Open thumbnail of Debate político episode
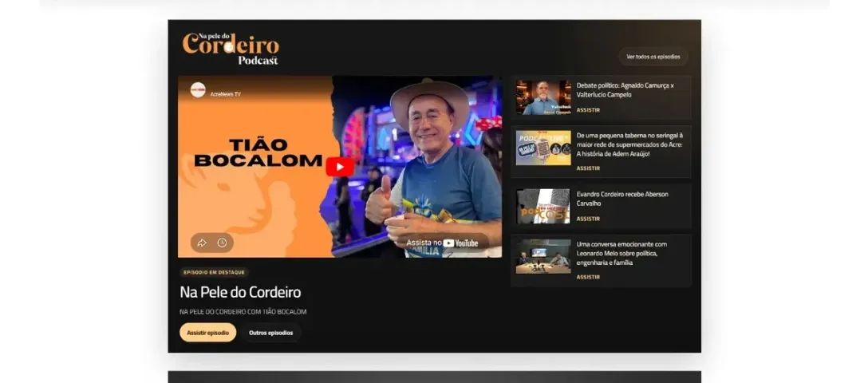The width and height of the screenshot is (868, 383). [543, 97]
